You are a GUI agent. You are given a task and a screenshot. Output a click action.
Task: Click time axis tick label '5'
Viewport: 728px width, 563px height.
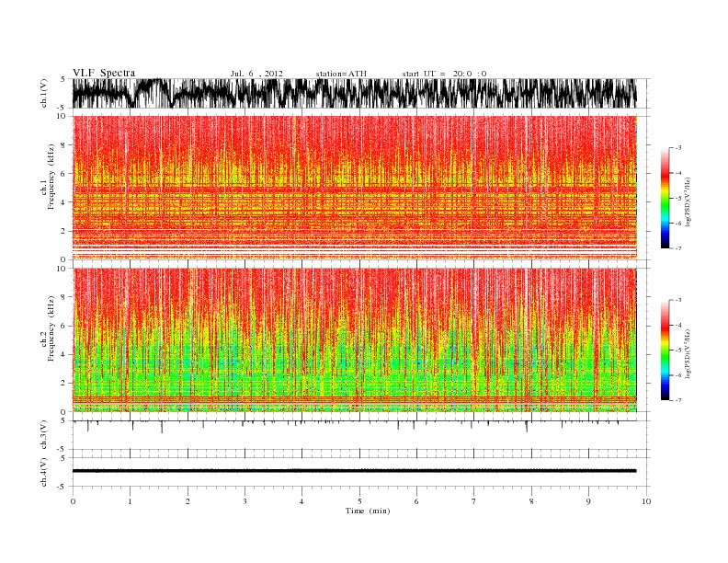[x=359, y=501]
